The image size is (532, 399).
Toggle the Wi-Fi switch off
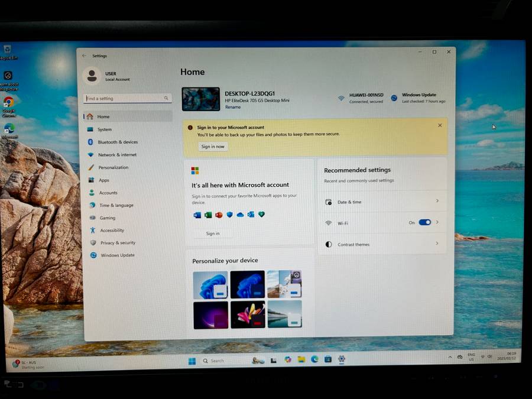[x=424, y=222]
